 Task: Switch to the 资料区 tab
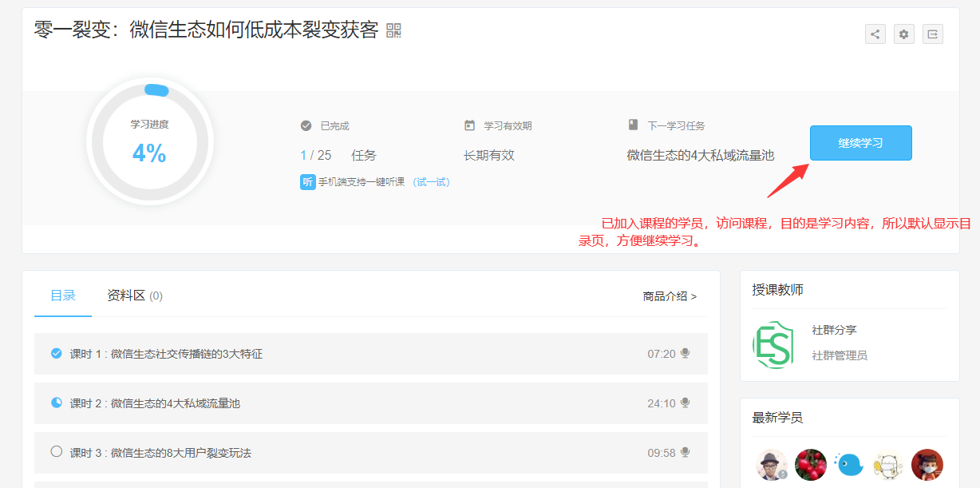coord(134,296)
